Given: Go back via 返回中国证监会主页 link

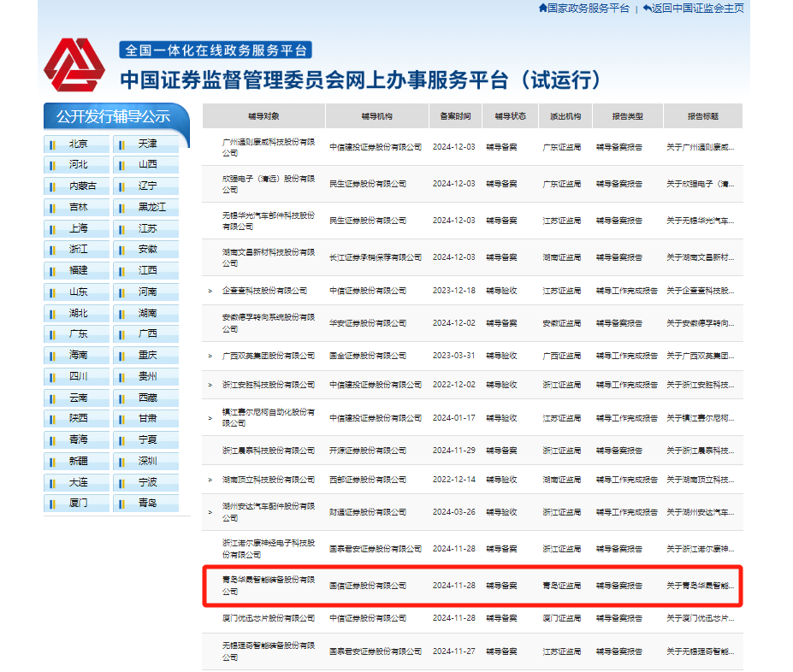Looking at the screenshot, I should point(698,8).
